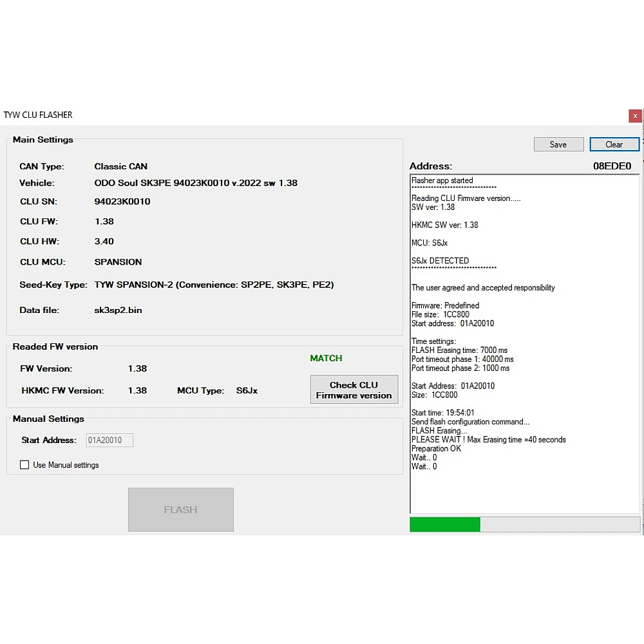Clear the log output
644x644 pixels.
[614, 144]
